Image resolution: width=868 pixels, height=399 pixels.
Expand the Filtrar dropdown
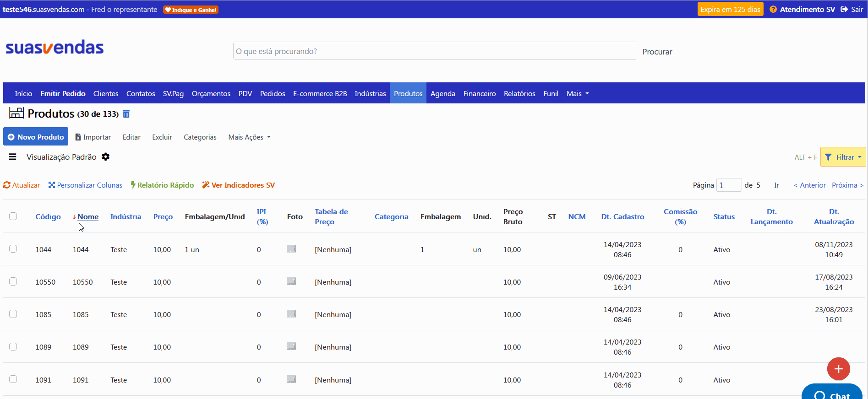tap(843, 157)
